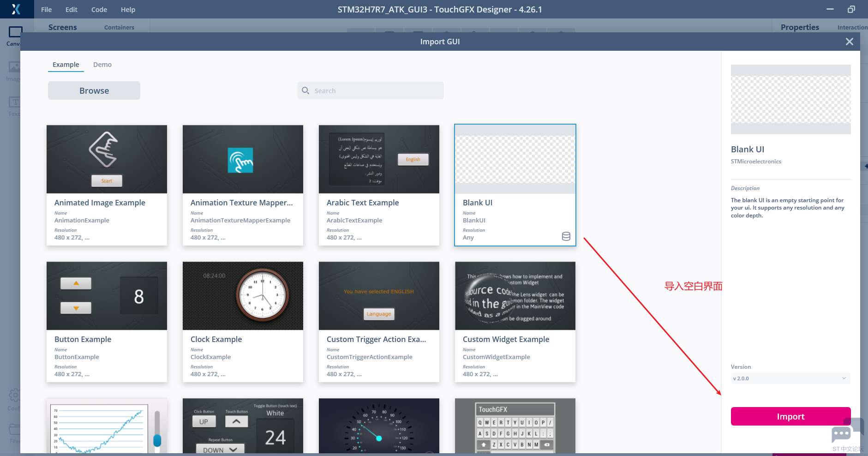Open the Canvas sidebar icon
This screenshot has height=456, width=868.
(x=15, y=32)
